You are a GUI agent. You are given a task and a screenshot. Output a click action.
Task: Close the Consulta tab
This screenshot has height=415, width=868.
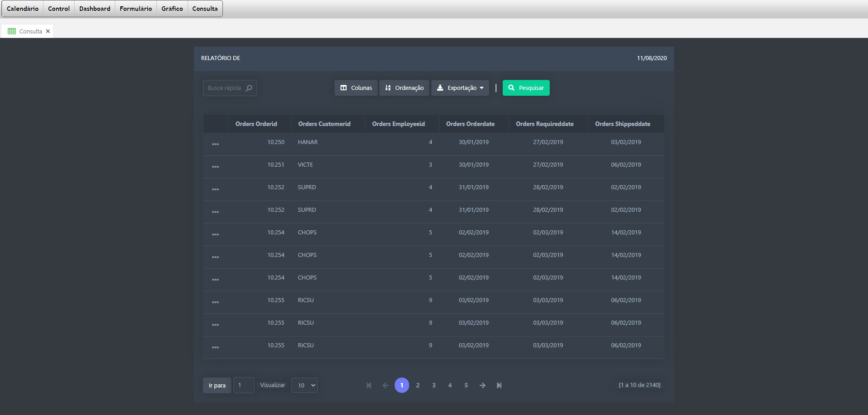click(x=48, y=31)
